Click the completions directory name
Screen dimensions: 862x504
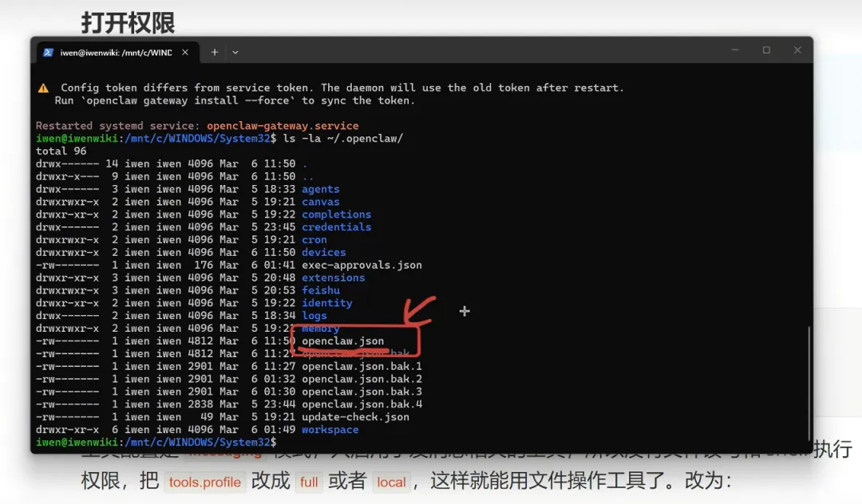(x=337, y=214)
